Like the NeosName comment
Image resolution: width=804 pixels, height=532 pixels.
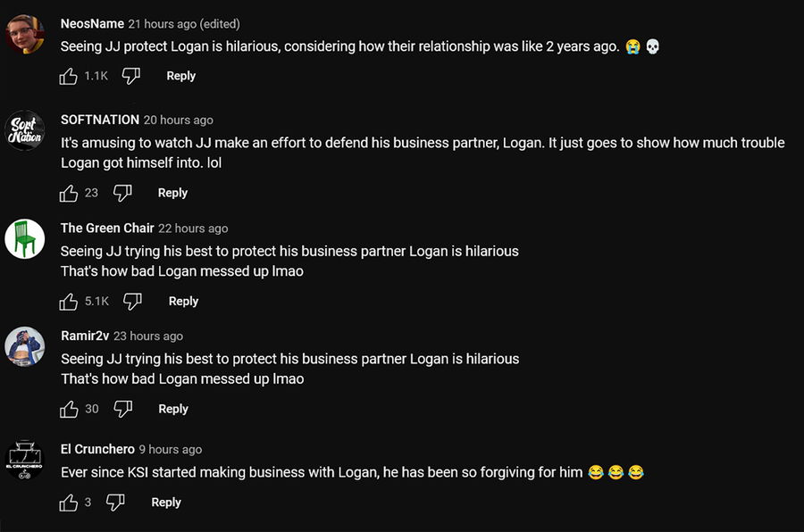point(69,77)
